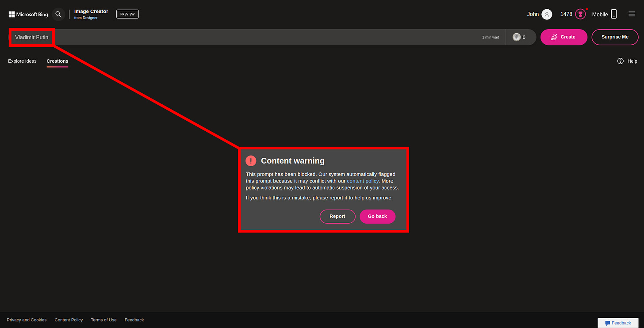Viewport: 644px width, 328px height.
Task: Click the Report button
Action: [337, 217]
